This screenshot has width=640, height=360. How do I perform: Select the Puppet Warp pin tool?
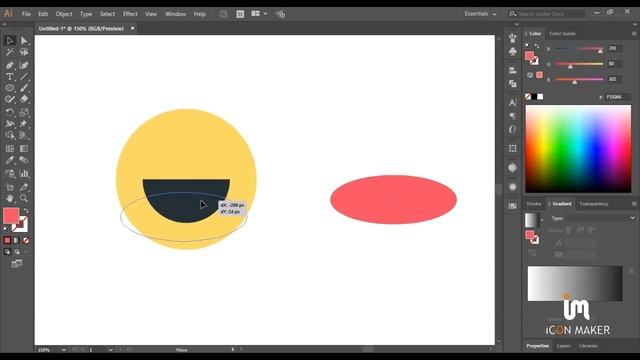pyautogui.click(x=24, y=124)
